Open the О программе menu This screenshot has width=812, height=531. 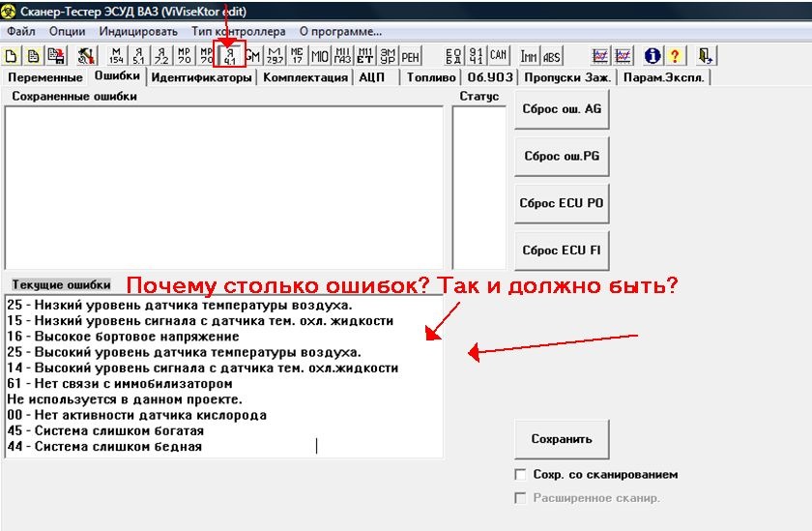340,32
